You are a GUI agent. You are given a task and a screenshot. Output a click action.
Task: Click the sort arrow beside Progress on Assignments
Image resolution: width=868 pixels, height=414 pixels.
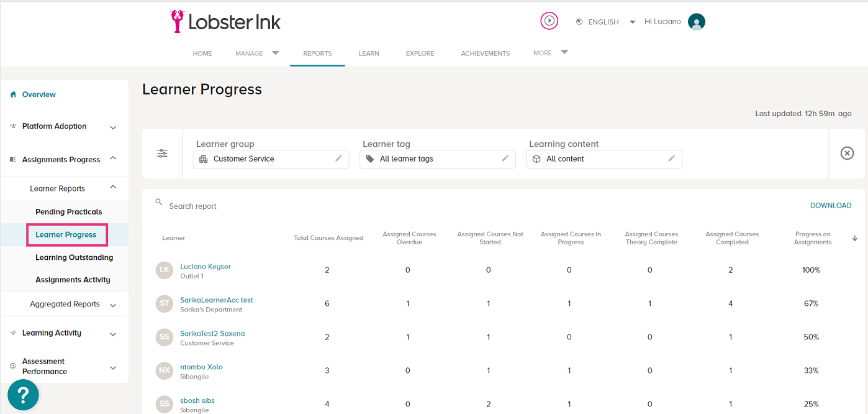pos(854,238)
